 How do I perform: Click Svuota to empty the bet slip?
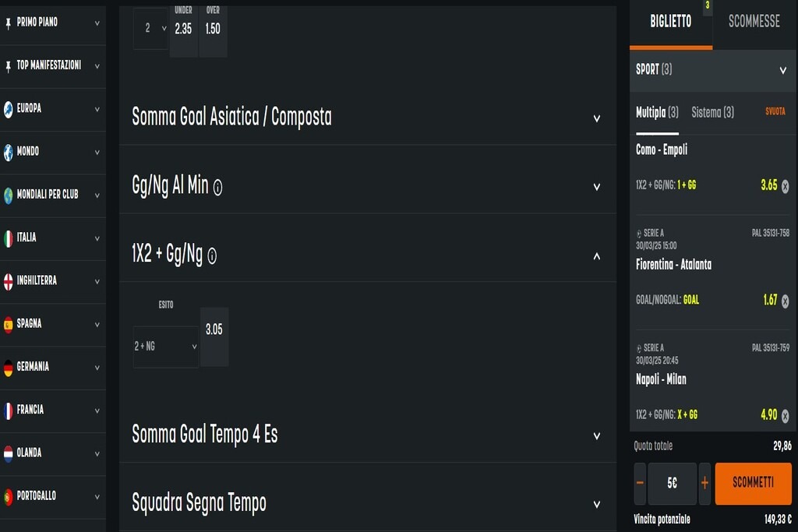click(x=775, y=112)
